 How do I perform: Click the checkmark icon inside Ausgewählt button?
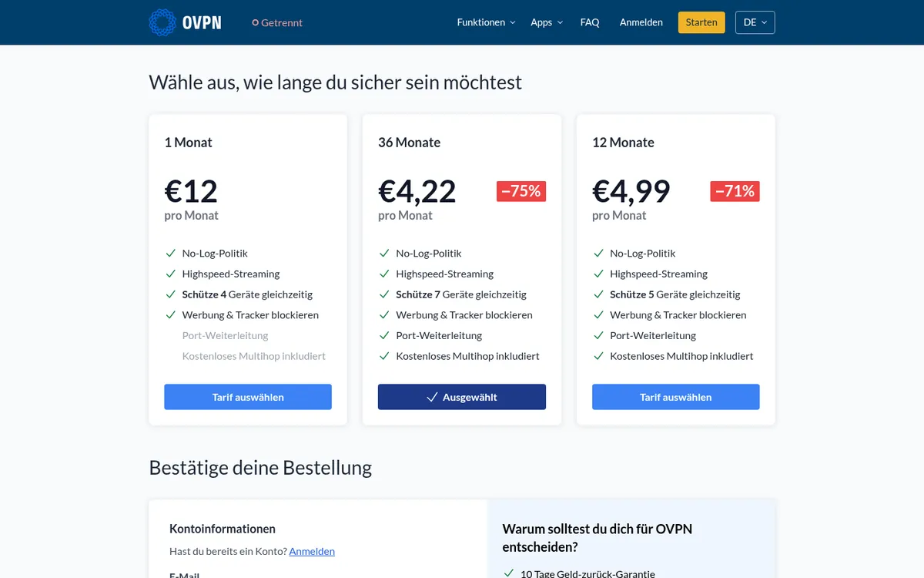click(x=432, y=397)
